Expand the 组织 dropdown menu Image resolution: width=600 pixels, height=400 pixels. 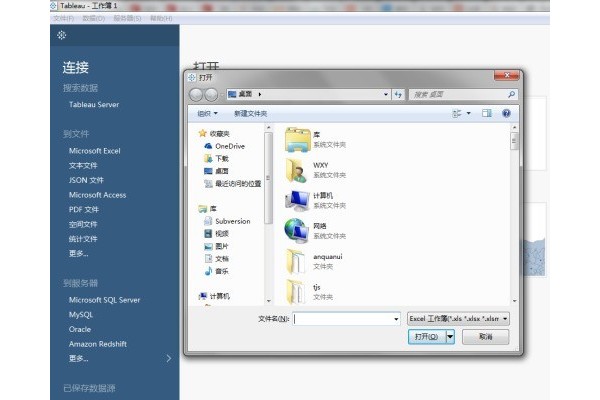pyautogui.click(x=207, y=113)
